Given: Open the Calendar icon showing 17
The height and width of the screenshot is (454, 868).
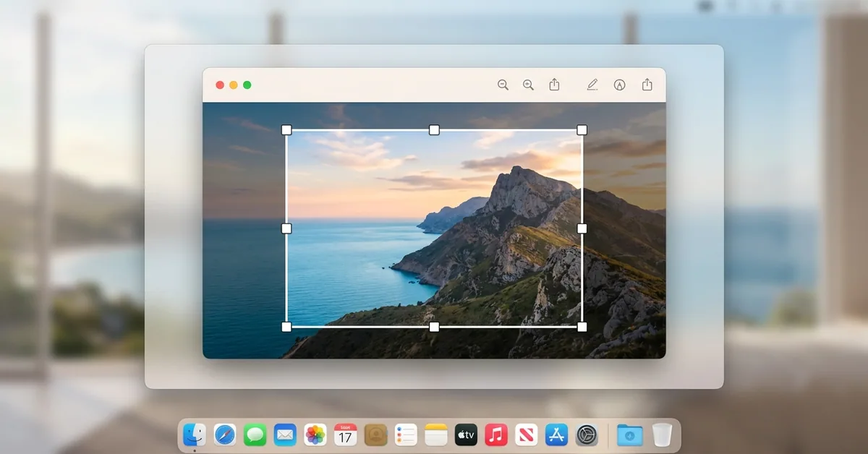Looking at the screenshot, I should click(x=346, y=434).
